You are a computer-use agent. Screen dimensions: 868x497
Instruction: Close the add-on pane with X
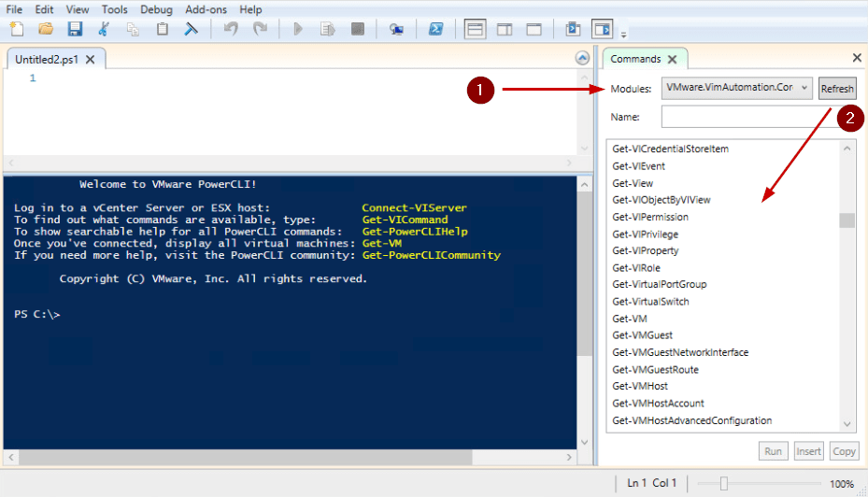click(857, 58)
